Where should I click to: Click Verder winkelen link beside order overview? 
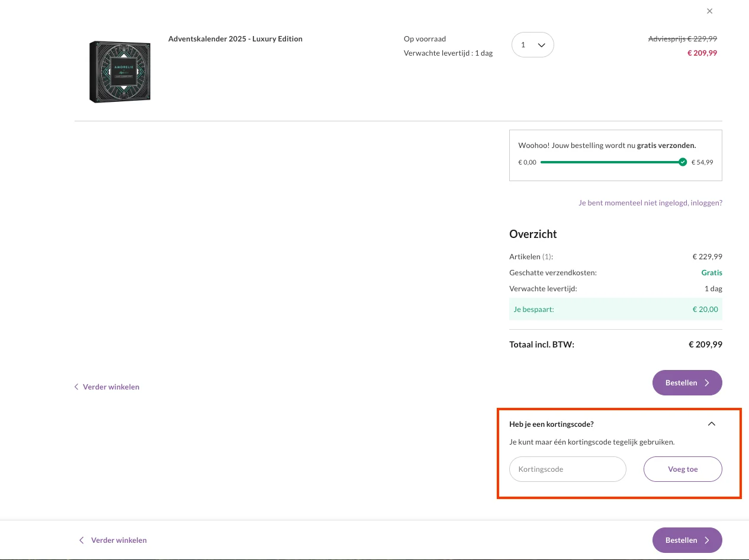(x=111, y=387)
